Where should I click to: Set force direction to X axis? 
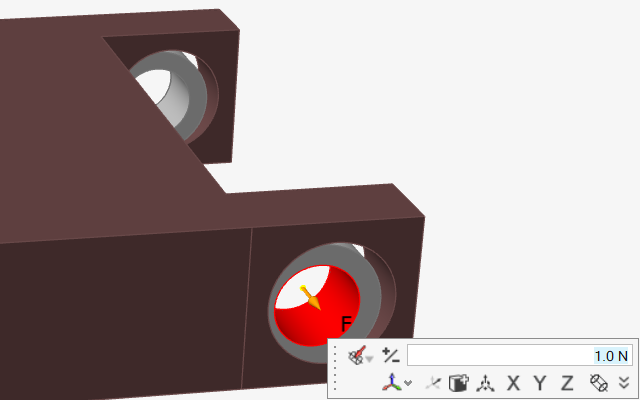[x=513, y=382]
